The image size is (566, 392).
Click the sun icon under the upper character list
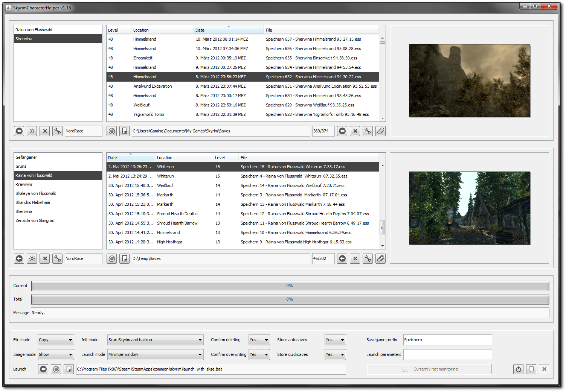pos(32,131)
